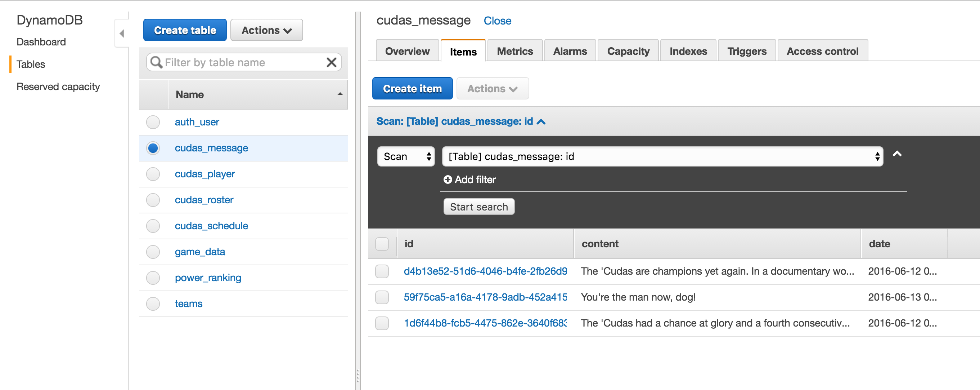
Task: Check the row starting with d4b13e52
Action: tap(382, 271)
